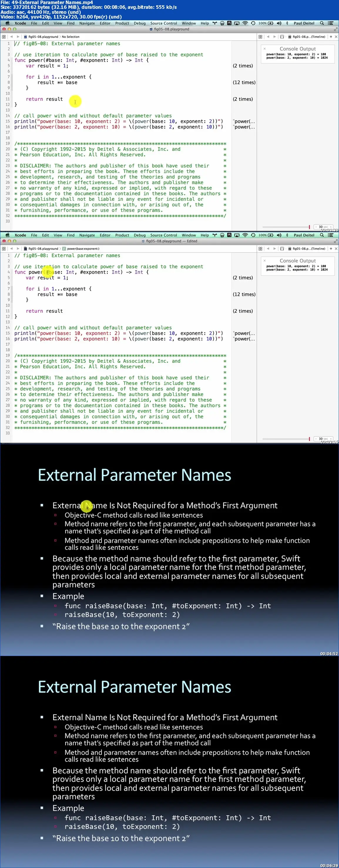Open Notification Center icon in upper menu bar

330,23
